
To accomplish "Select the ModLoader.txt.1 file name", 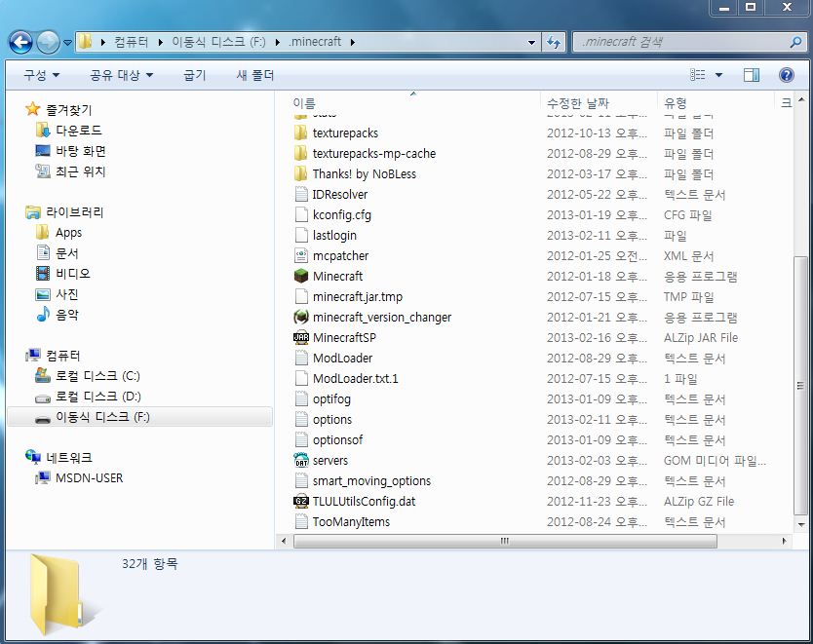I will tap(356, 379).
